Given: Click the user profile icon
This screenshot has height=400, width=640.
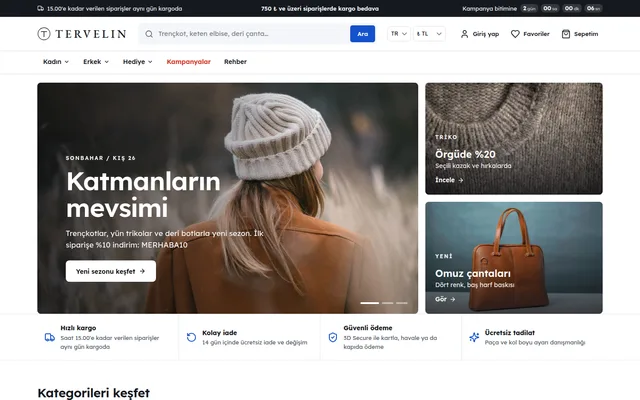Looking at the screenshot, I should coord(464,34).
